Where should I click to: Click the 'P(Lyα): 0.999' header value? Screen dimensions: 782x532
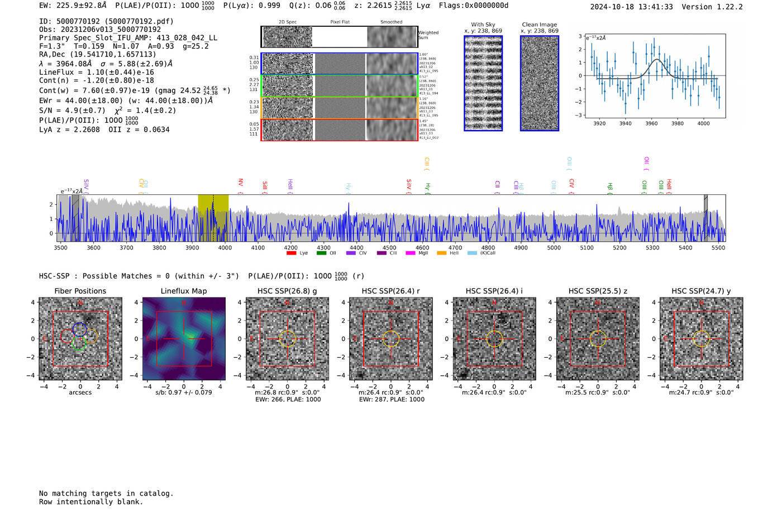252,6
